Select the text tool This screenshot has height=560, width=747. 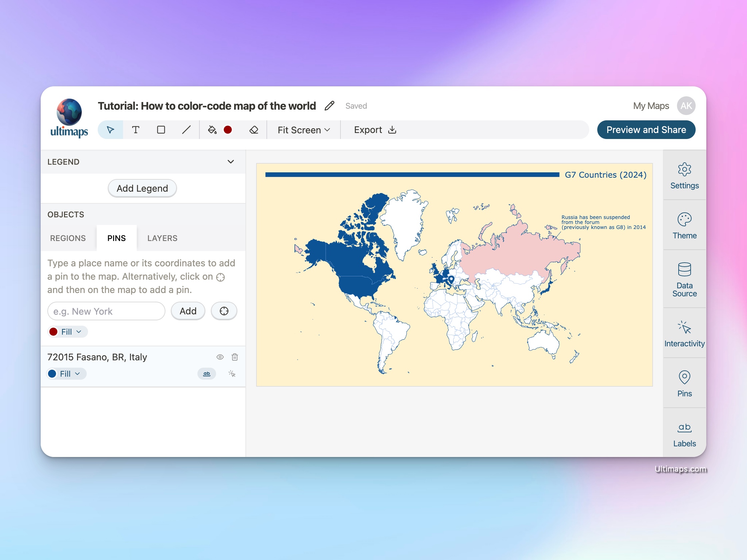point(136,129)
